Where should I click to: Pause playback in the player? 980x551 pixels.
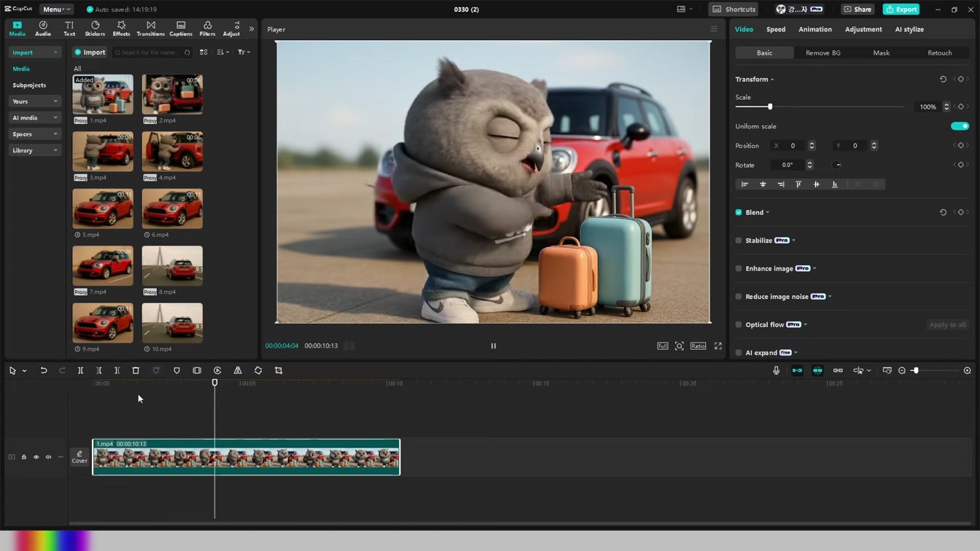[x=493, y=346]
